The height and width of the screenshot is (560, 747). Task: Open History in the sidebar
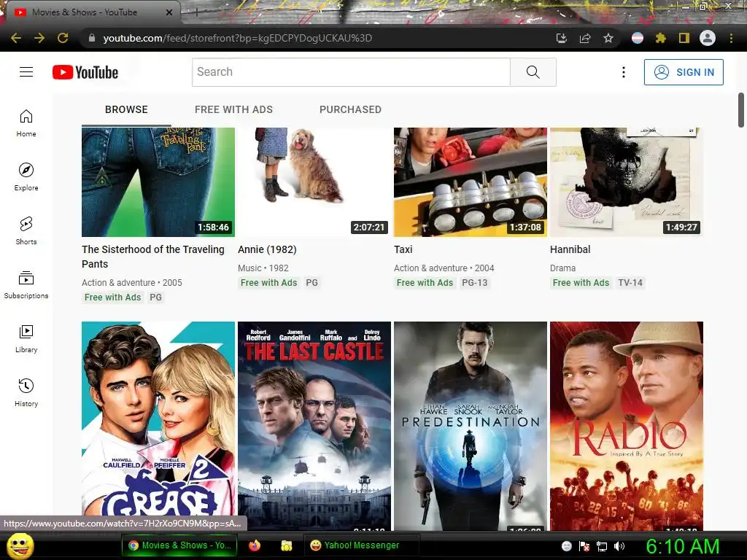pyautogui.click(x=26, y=392)
